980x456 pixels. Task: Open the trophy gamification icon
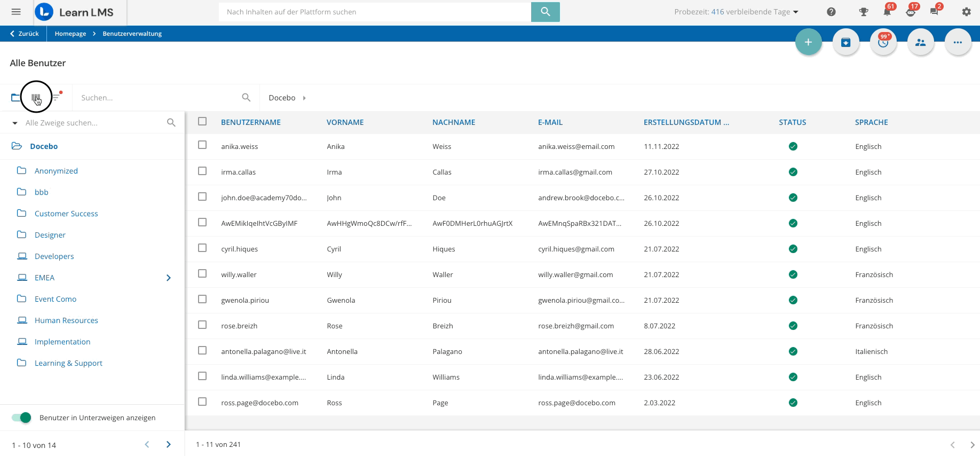[x=863, y=12]
